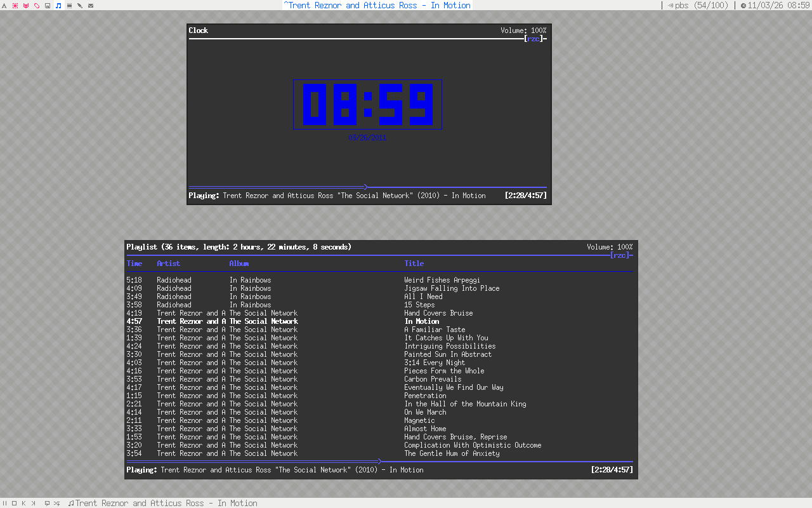Switch to the blue music note workspace
This screenshot has width=812, height=508.
[x=58, y=6]
